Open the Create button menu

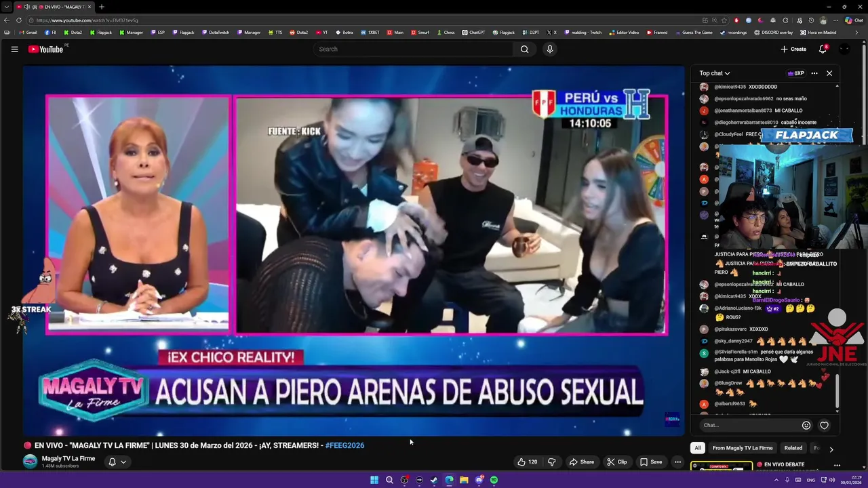click(x=793, y=49)
